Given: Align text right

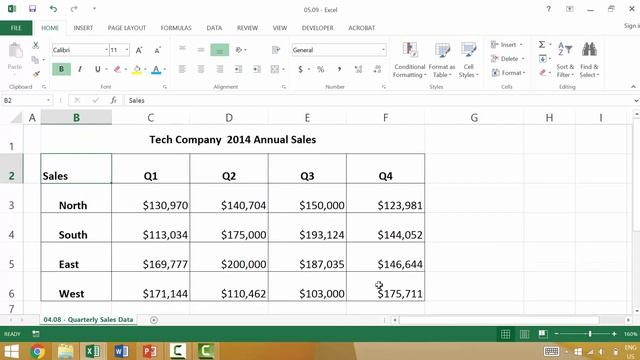Looking at the screenshot, I should pyautogui.click(x=220, y=69).
